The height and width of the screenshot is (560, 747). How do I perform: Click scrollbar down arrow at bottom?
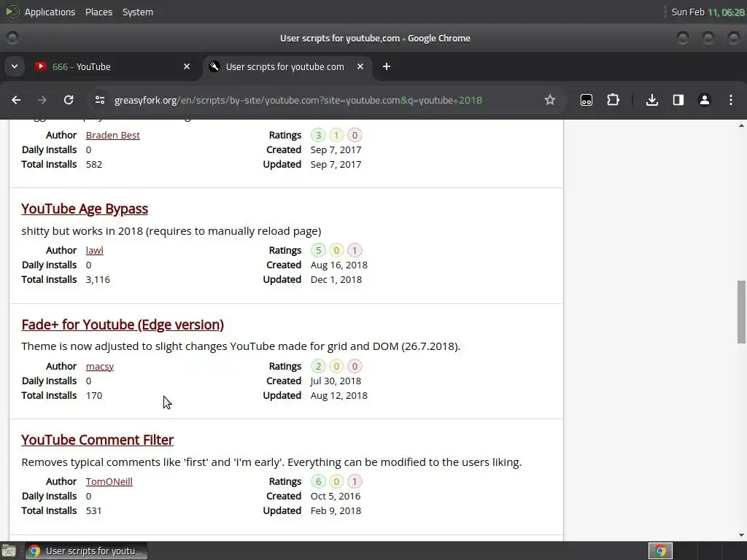(741, 534)
